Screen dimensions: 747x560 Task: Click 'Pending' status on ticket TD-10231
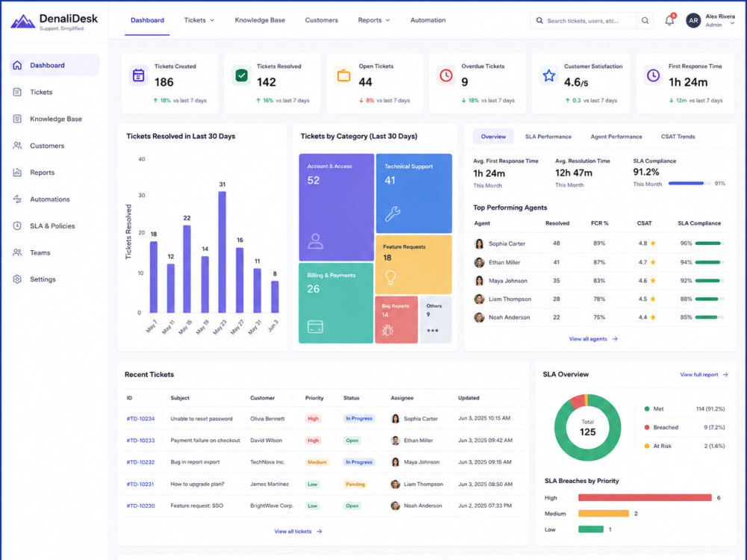point(355,485)
